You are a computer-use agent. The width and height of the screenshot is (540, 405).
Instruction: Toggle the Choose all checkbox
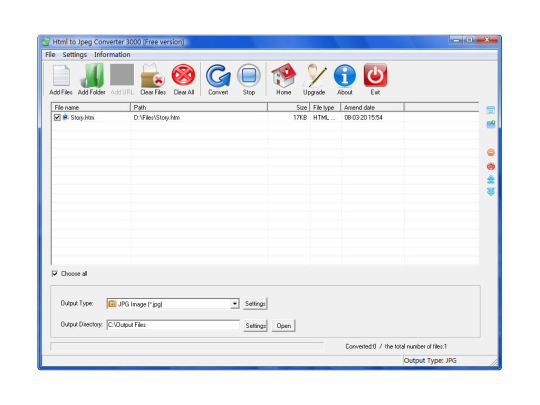54,273
